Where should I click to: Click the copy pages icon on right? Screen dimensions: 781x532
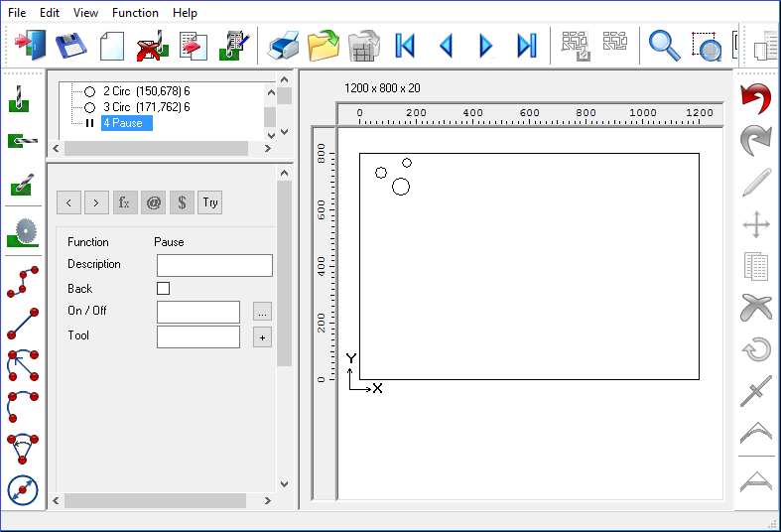tap(756, 265)
